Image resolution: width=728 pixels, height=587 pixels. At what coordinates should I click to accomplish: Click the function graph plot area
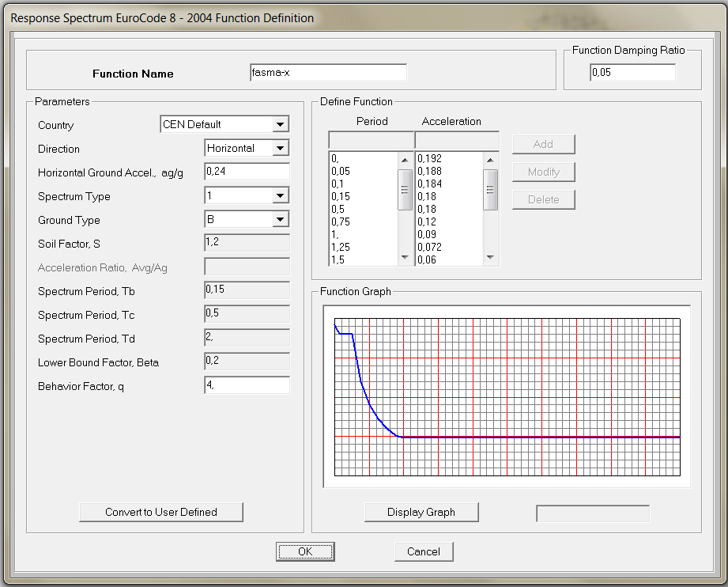click(x=507, y=397)
